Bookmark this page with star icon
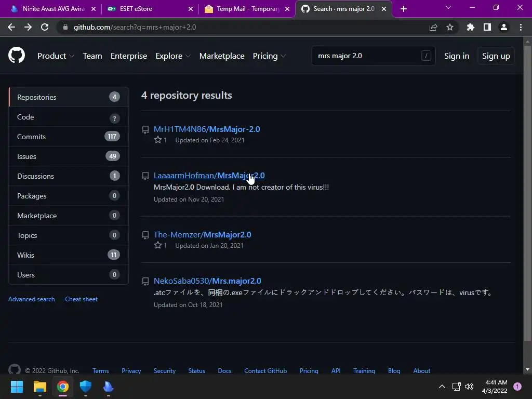This screenshot has height=399, width=532. (x=450, y=27)
